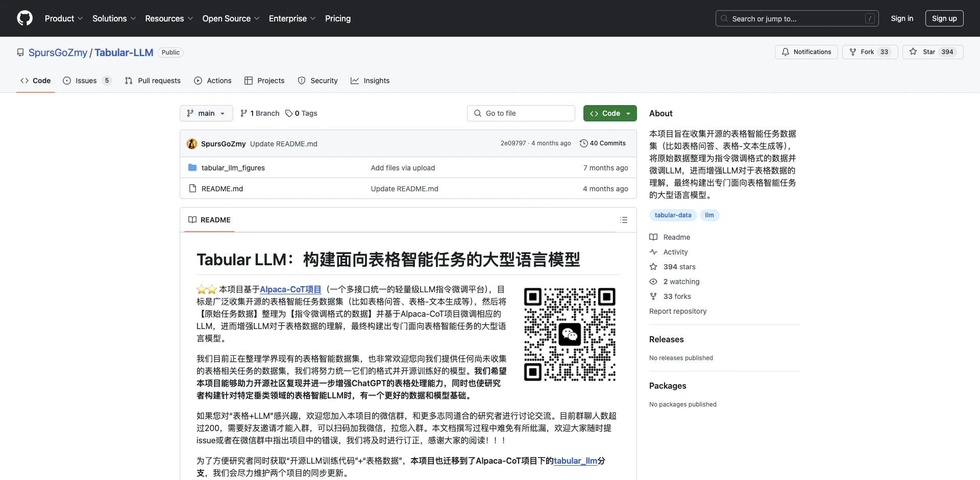
Task: Expand the Solutions menu
Action: [x=114, y=18]
